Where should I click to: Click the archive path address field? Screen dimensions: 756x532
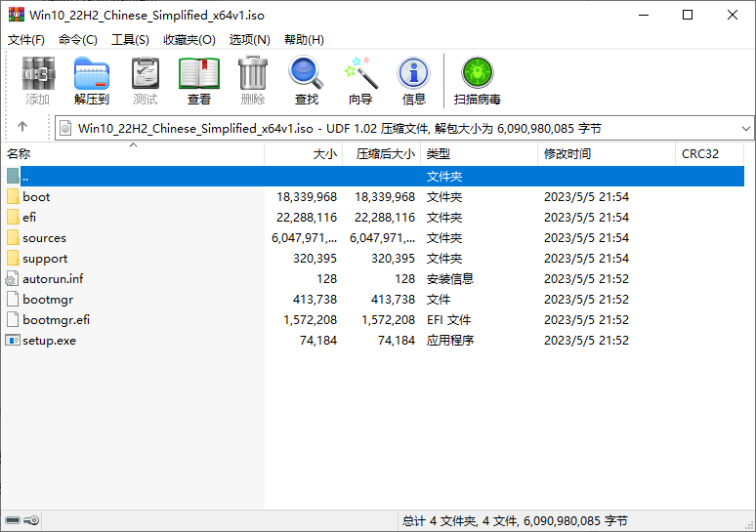point(404,128)
